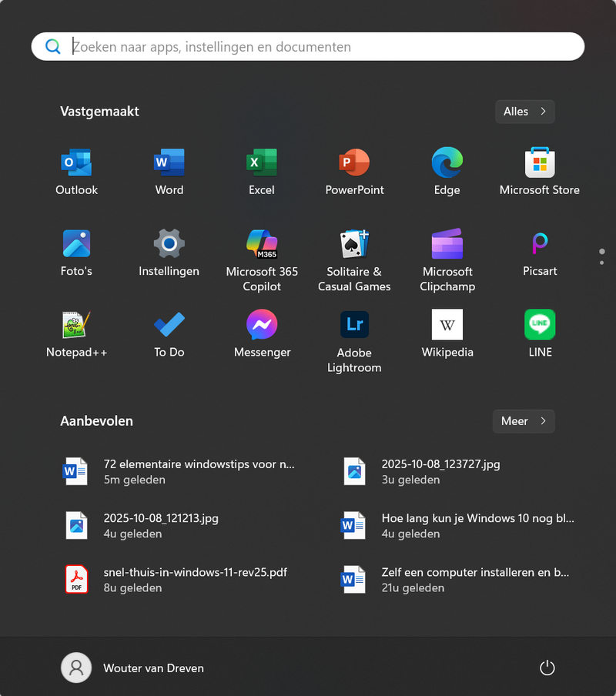Open Microsoft Clipchamp video editor
Viewport: 616px width, 696px height.
[x=447, y=245]
